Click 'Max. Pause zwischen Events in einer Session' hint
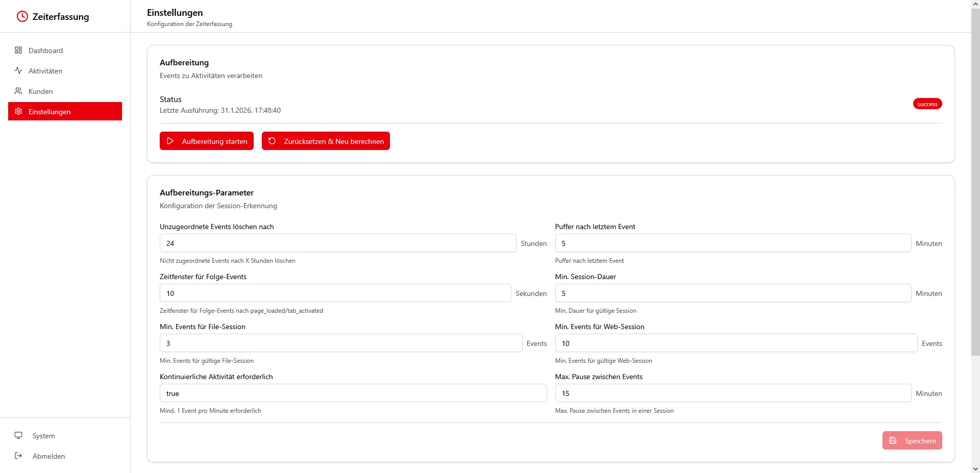 click(x=615, y=410)
